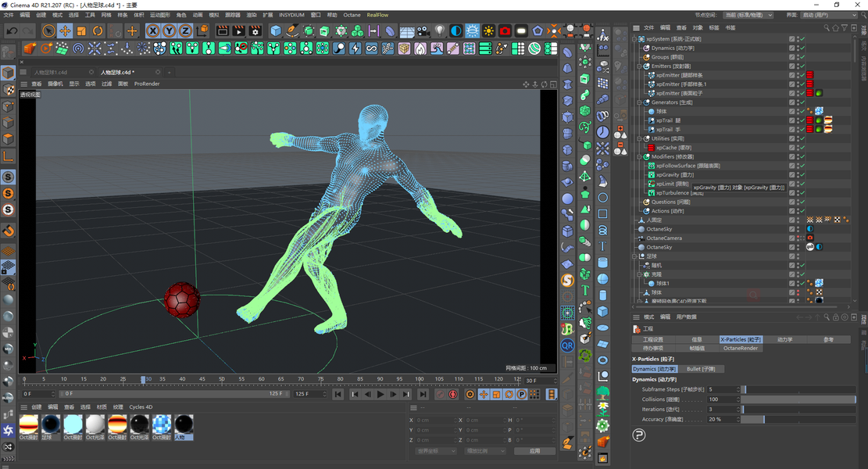Toggle the Y axis lock
Viewport: 868px width, 469px height.
pyautogui.click(x=170, y=31)
